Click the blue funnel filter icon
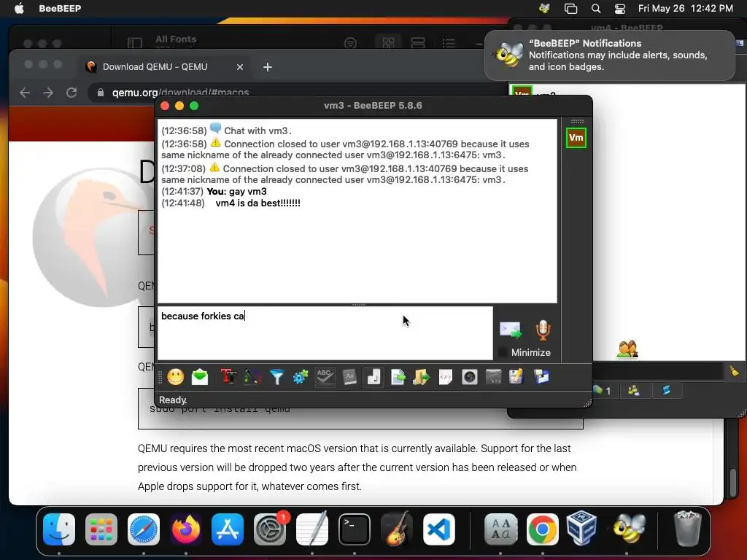Image resolution: width=747 pixels, height=560 pixels. coord(276,377)
